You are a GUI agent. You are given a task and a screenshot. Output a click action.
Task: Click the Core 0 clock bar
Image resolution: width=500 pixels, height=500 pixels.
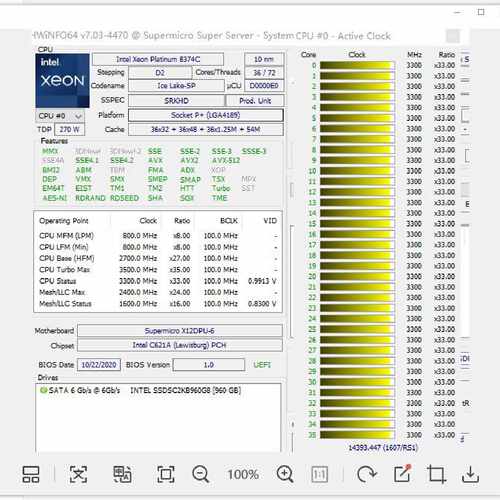tap(357, 65)
